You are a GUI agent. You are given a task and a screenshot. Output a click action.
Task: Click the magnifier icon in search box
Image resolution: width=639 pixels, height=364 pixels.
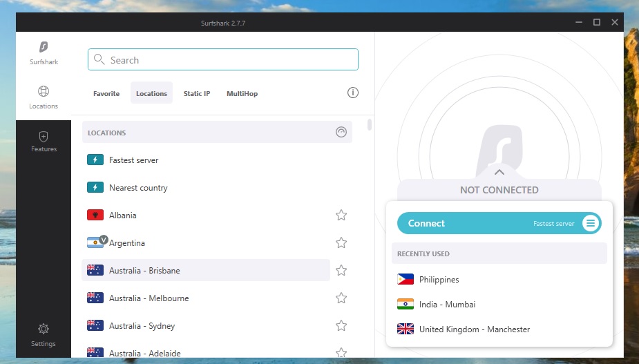click(99, 59)
